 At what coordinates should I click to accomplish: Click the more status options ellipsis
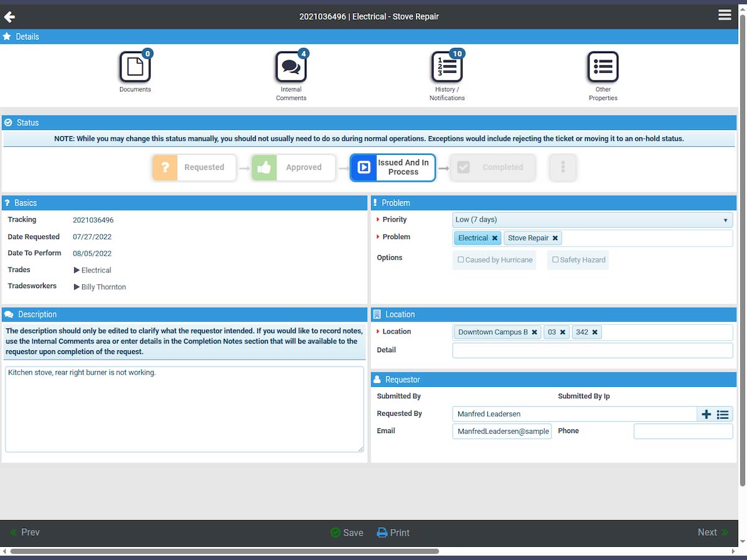click(x=563, y=167)
